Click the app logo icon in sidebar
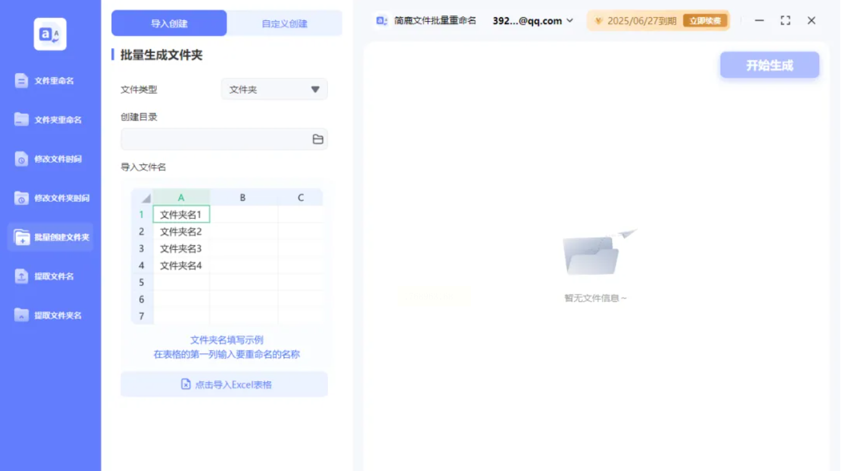 click(x=50, y=34)
